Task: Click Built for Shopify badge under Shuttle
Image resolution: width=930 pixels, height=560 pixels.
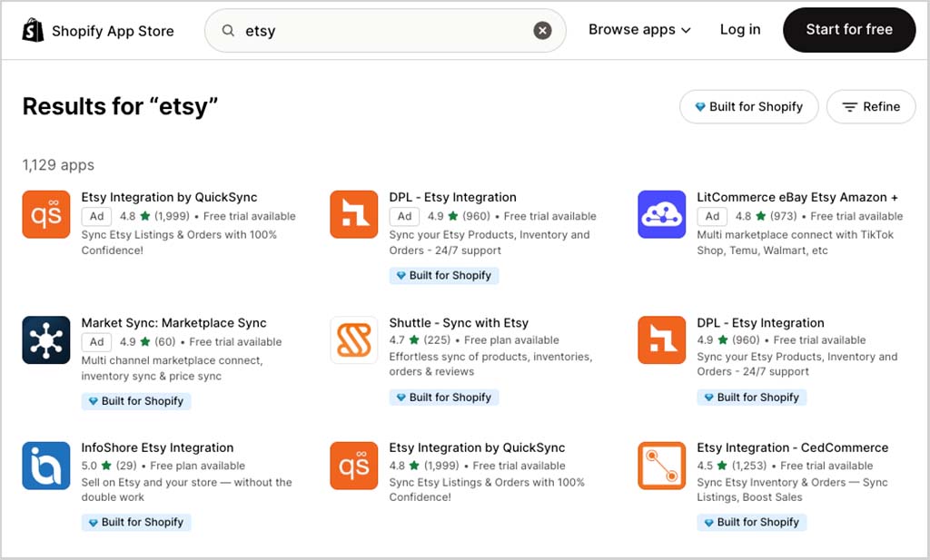Action: [444, 398]
